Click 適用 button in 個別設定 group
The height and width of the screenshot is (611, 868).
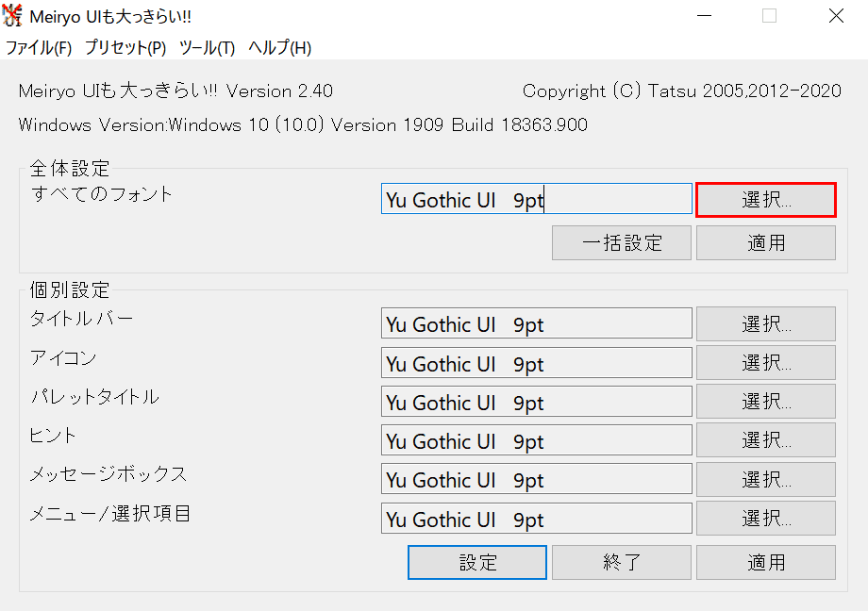coord(766,562)
